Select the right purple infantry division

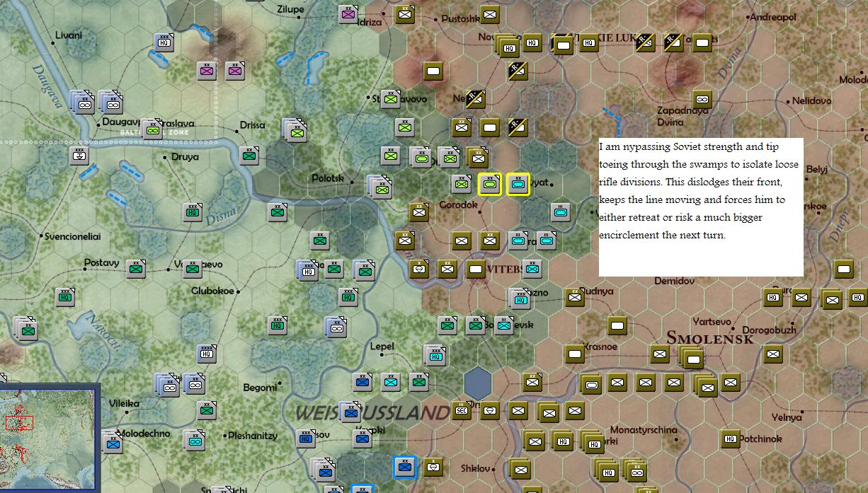(x=235, y=71)
